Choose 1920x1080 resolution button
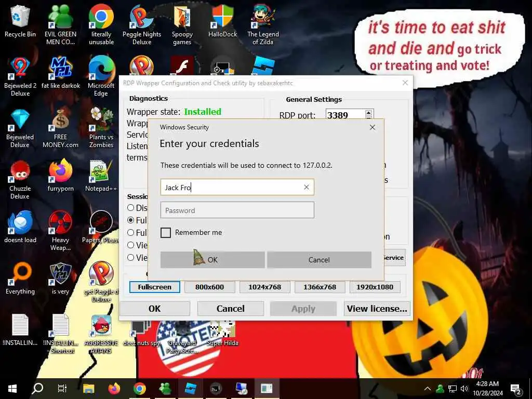This screenshot has height=399, width=532. [x=375, y=287]
